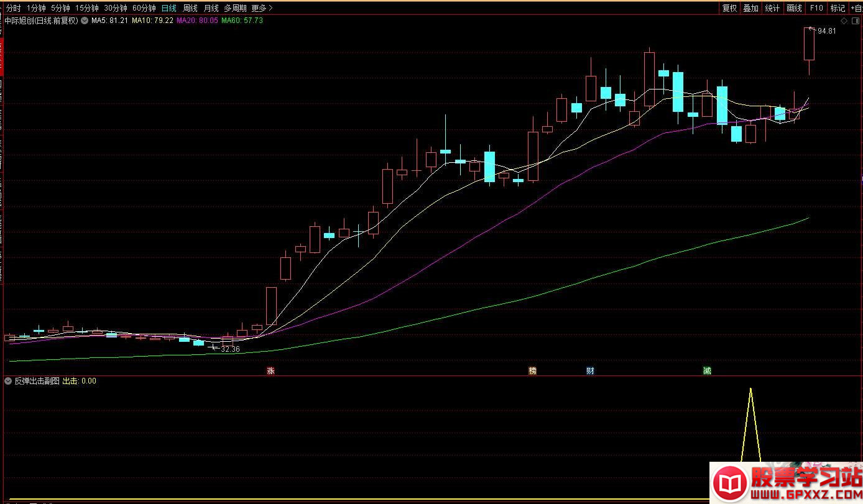
Task: Click the 反弹出击副图 indicator name
Action: 37,381
